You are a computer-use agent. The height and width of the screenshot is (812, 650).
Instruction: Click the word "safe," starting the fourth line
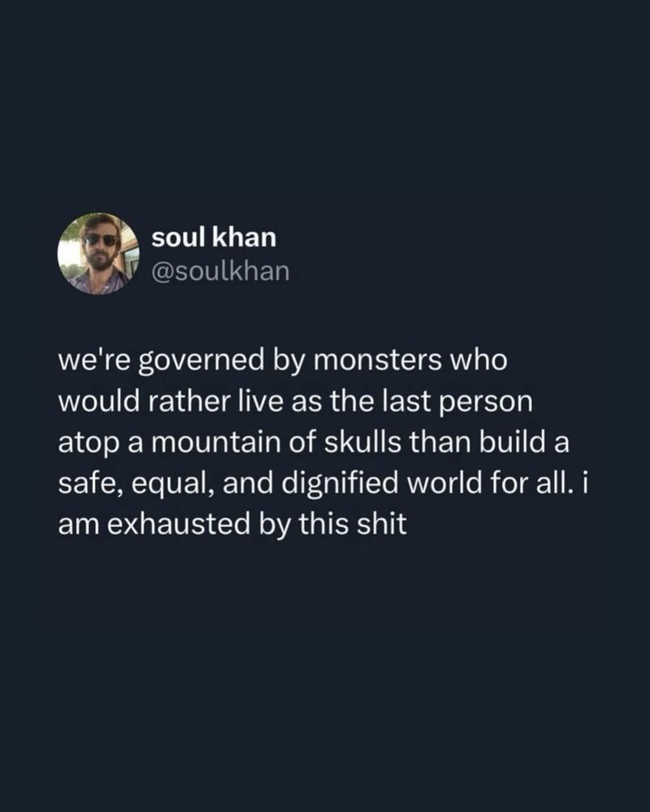90,484
